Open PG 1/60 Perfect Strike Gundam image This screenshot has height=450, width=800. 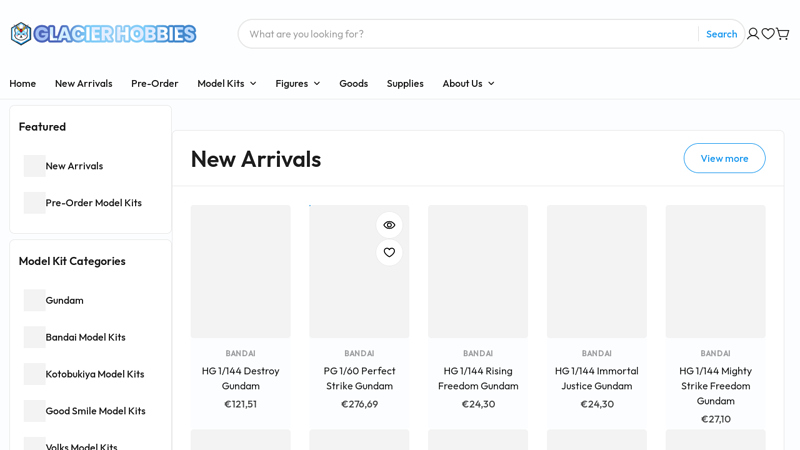[359, 271]
